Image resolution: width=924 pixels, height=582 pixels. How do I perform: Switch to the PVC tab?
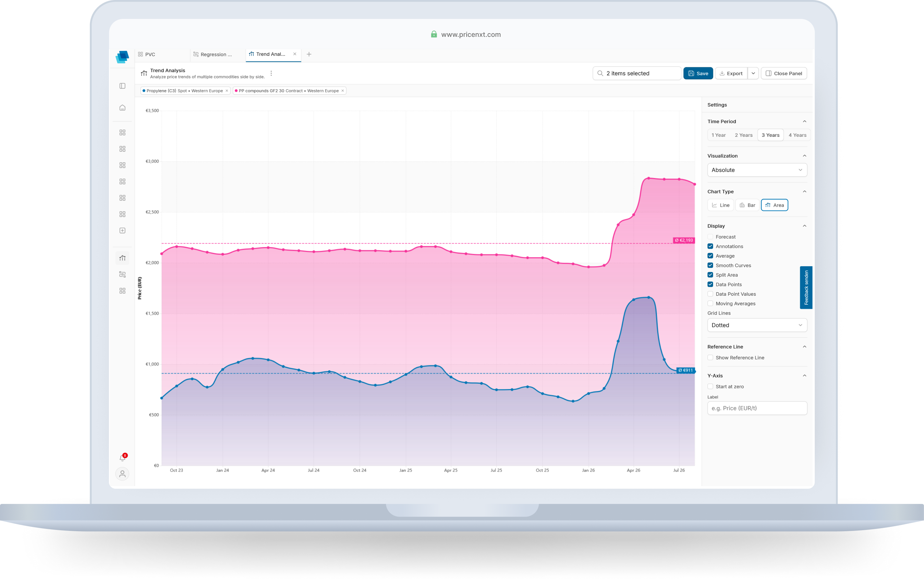pyautogui.click(x=162, y=54)
